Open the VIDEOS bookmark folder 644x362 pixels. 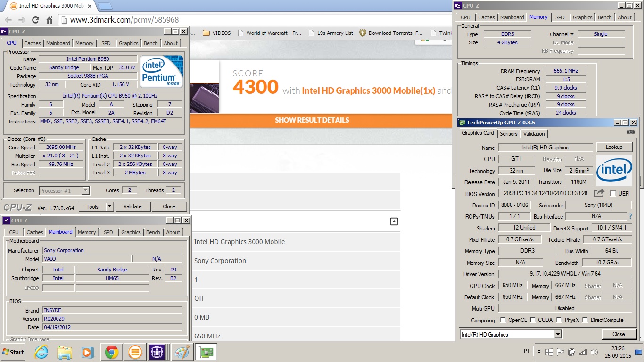click(x=217, y=33)
